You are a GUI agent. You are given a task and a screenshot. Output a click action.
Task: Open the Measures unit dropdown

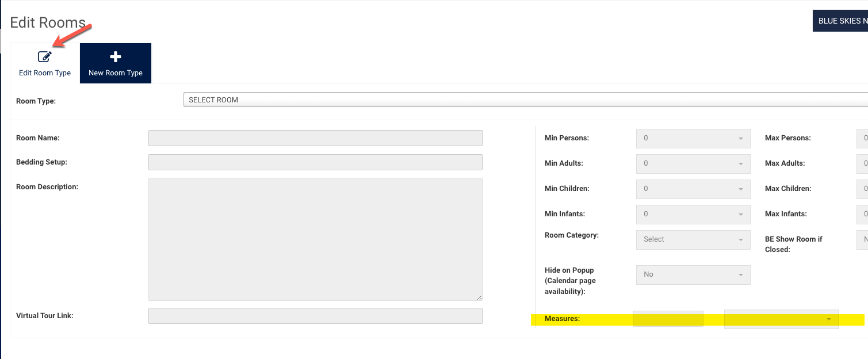pos(781,319)
